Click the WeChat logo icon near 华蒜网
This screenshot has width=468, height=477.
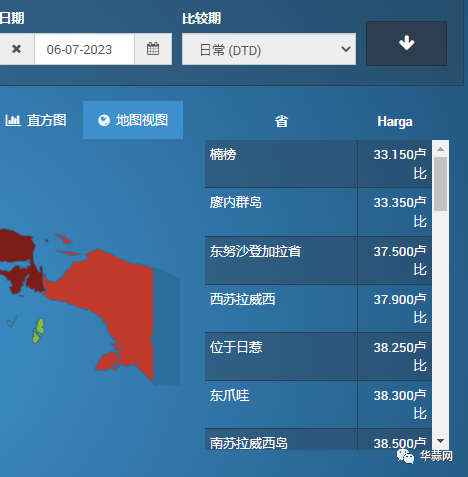click(x=405, y=456)
